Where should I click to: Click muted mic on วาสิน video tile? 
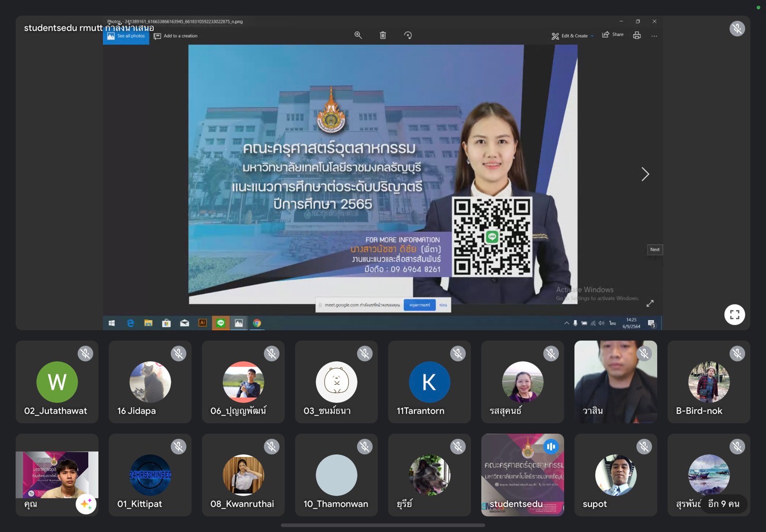click(644, 354)
